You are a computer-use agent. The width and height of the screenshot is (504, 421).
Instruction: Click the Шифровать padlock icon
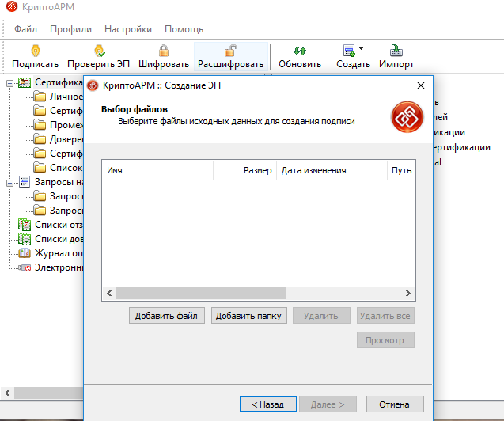[163, 51]
